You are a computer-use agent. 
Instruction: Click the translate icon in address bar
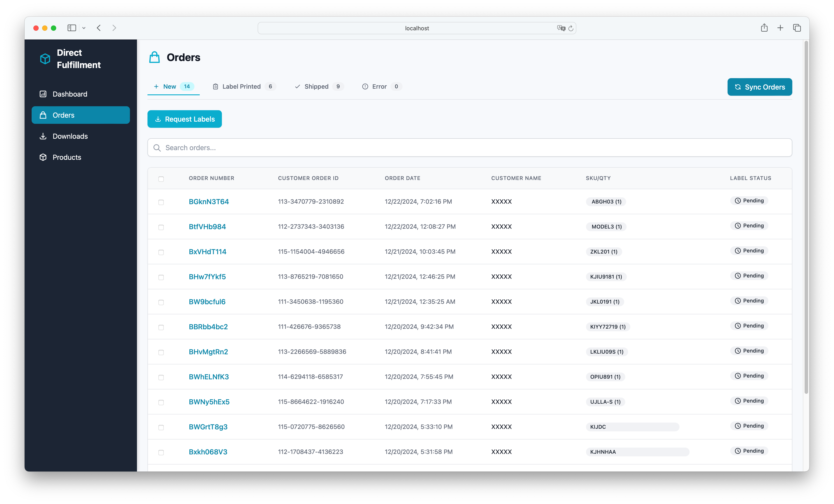click(561, 29)
